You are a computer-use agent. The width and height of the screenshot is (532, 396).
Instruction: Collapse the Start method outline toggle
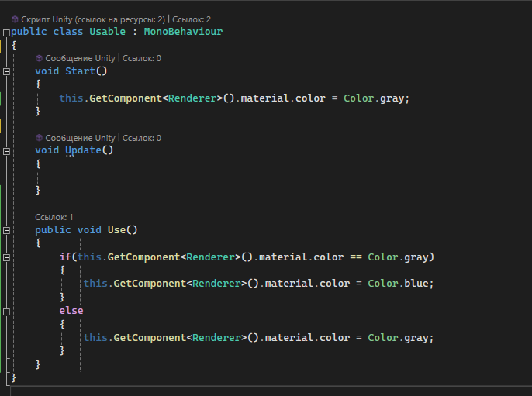click(x=6, y=71)
